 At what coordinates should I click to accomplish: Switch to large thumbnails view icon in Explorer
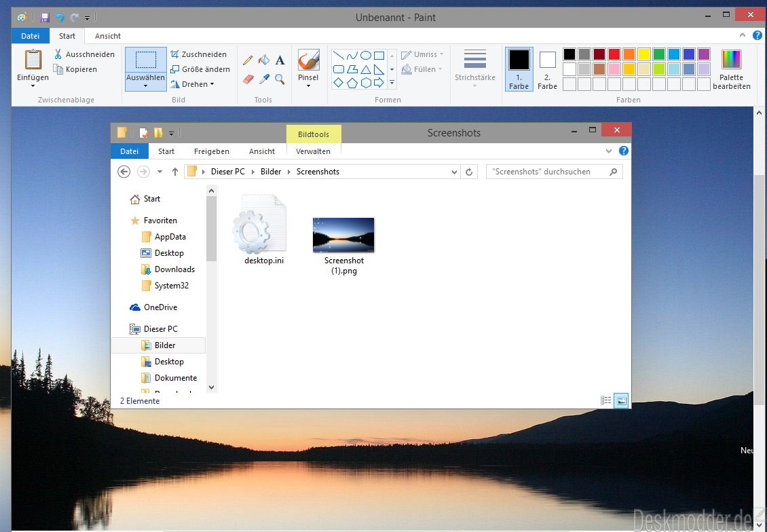[x=621, y=400]
